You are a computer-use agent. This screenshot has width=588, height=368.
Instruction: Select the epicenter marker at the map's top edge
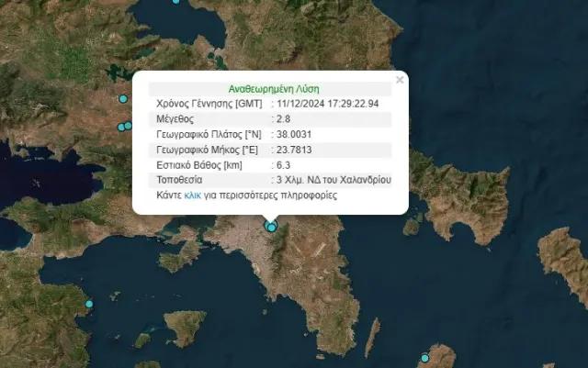(176, 1)
